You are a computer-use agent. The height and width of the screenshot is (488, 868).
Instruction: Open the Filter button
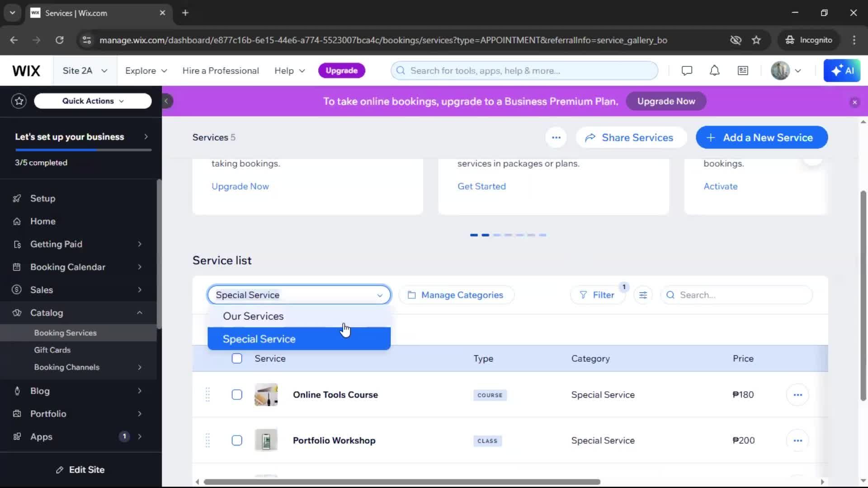click(x=598, y=295)
